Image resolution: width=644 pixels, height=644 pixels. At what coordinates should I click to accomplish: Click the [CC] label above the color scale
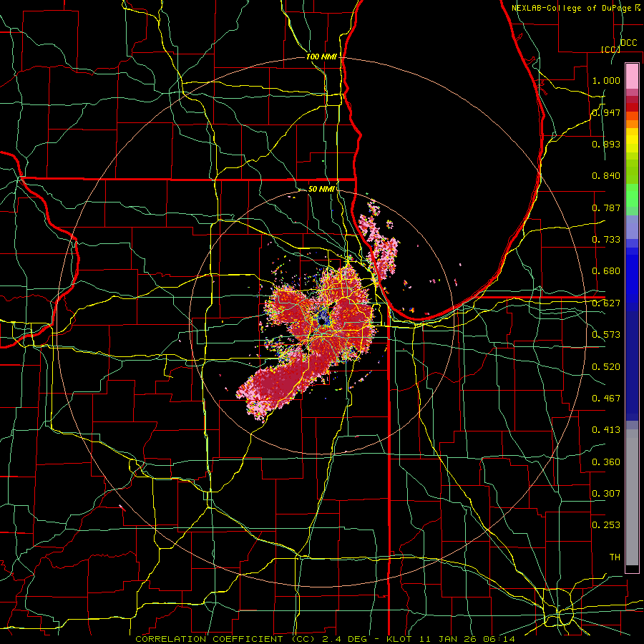tap(610, 49)
